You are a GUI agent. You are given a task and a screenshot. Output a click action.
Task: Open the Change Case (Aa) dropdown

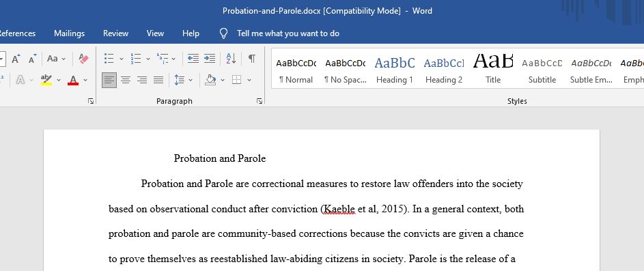click(x=56, y=59)
